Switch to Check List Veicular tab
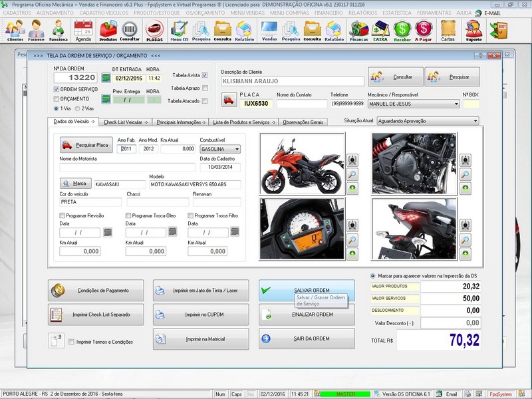The image size is (532, 399). point(126,122)
